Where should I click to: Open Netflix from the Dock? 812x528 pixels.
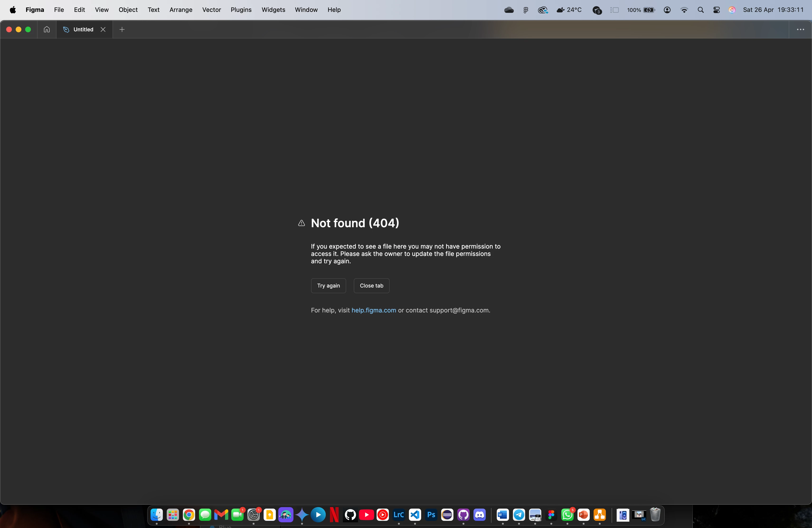click(x=334, y=515)
